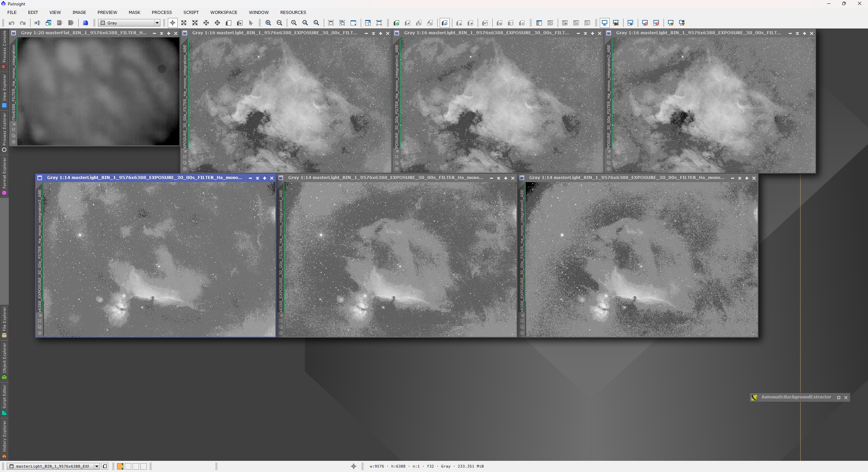
Task: Open the WORKSPACE menu
Action: point(224,12)
